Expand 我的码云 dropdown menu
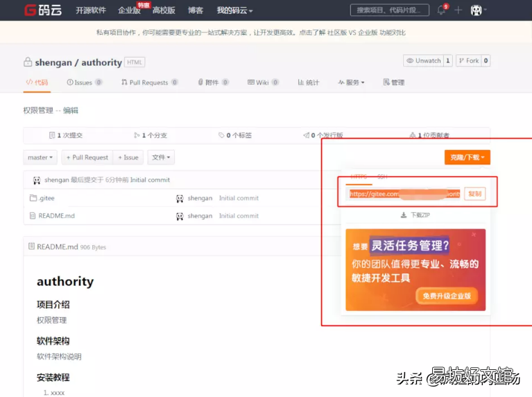The width and height of the screenshot is (532, 397). click(x=234, y=10)
